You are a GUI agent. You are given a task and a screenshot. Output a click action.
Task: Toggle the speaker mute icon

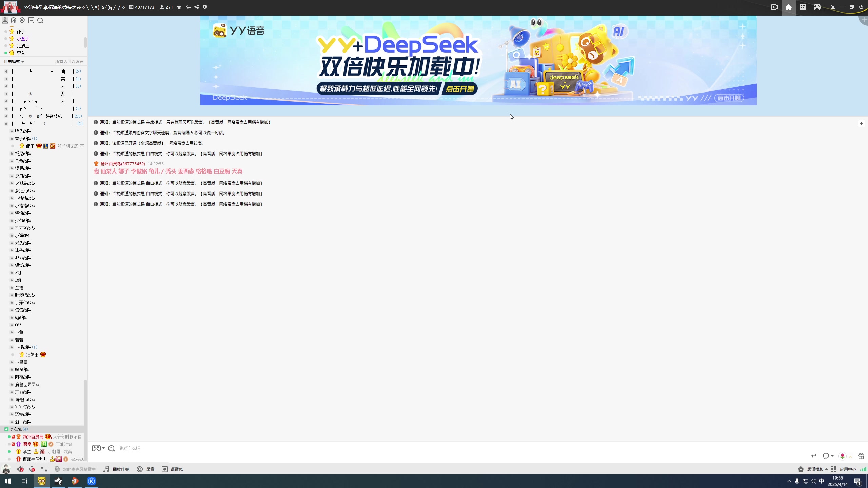tap(21, 469)
